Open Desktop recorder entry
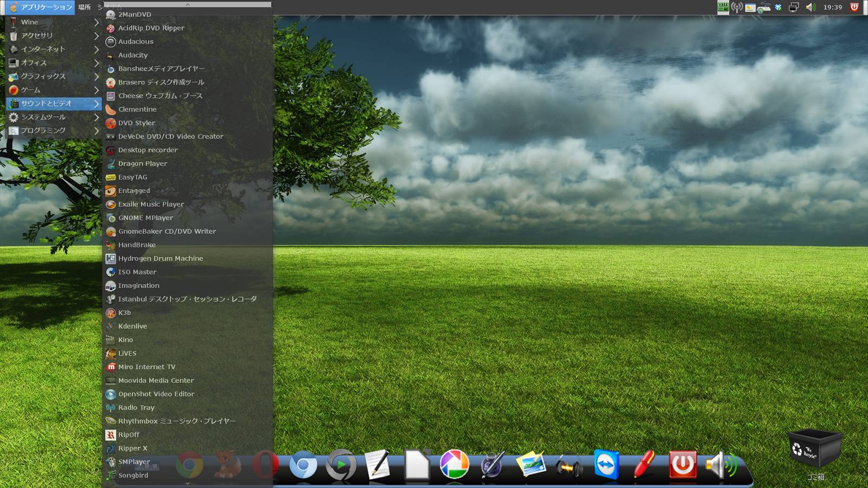This screenshot has width=868, height=488. [x=188, y=150]
